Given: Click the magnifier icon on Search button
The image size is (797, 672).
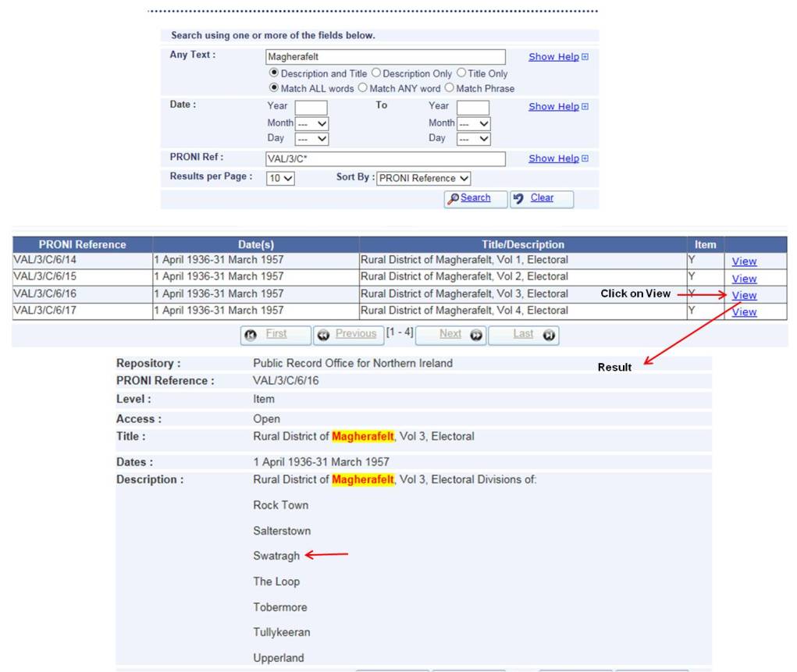Looking at the screenshot, I should (453, 199).
